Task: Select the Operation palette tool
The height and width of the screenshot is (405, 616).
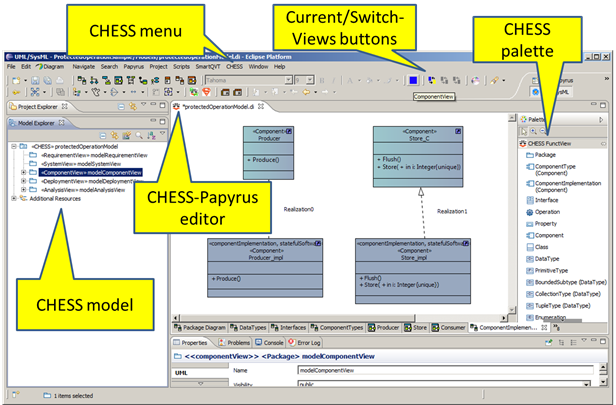Action: click(543, 212)
